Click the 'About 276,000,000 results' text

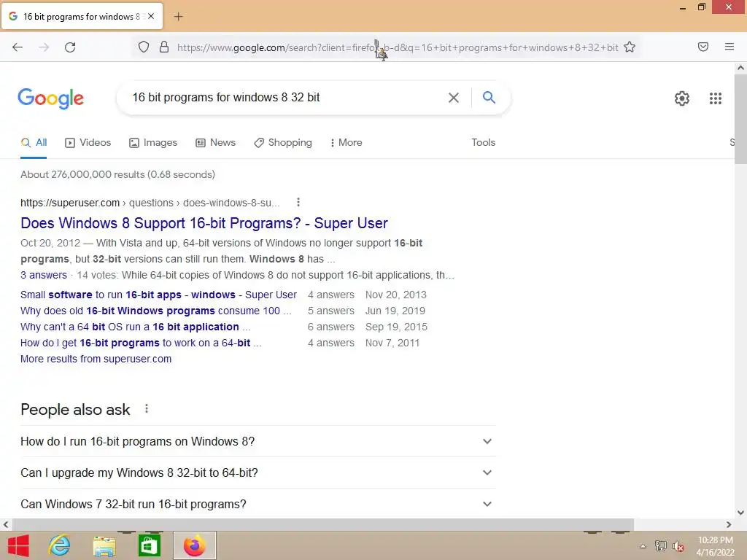tap(117, 174)
